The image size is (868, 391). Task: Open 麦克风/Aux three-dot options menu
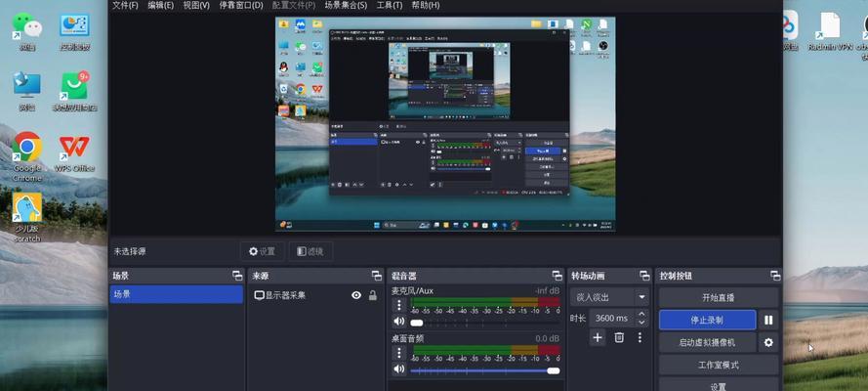coord(399,305)
